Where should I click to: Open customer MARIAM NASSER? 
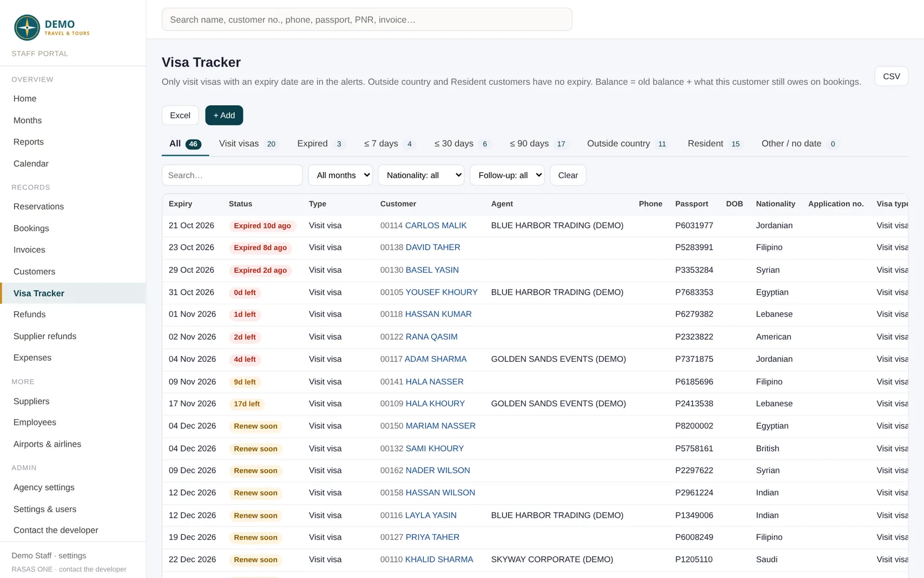tap(441, 426)
